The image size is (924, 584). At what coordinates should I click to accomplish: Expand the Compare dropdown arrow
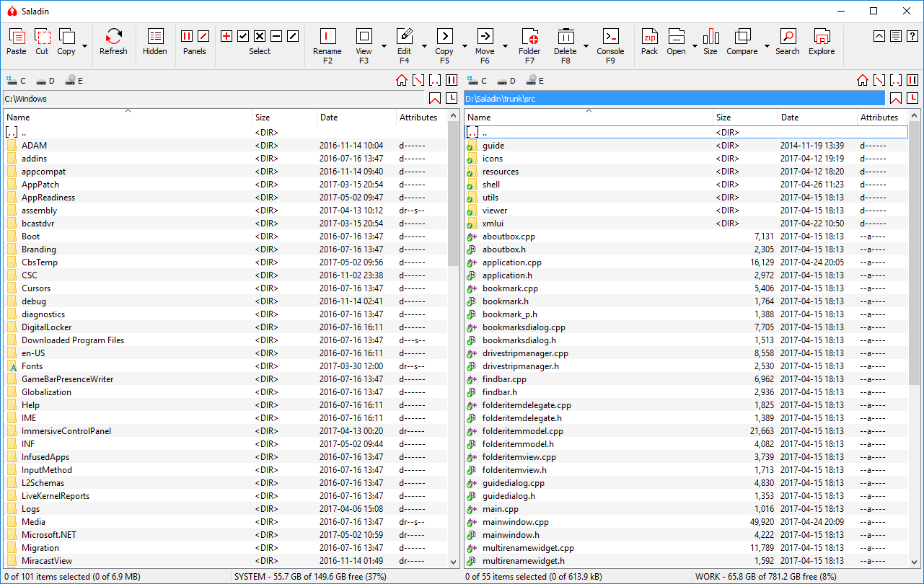pos(765,46)
